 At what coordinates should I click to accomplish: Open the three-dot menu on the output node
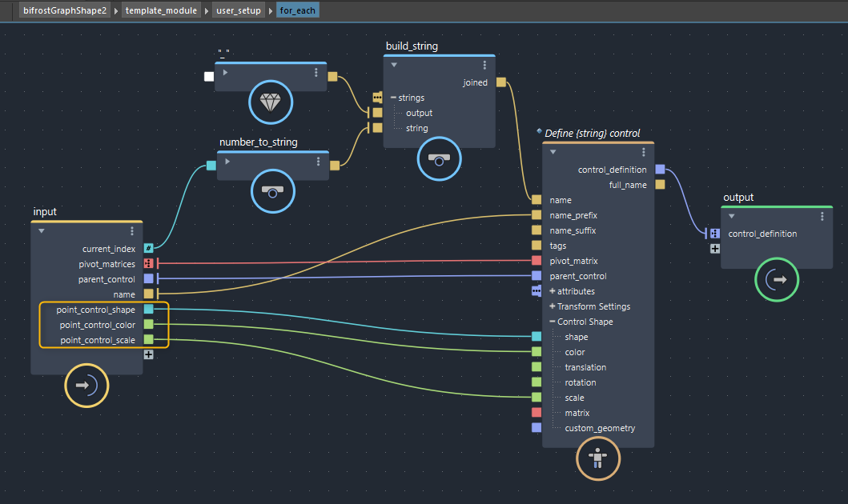pyautogui.click(x=822, y=216)
